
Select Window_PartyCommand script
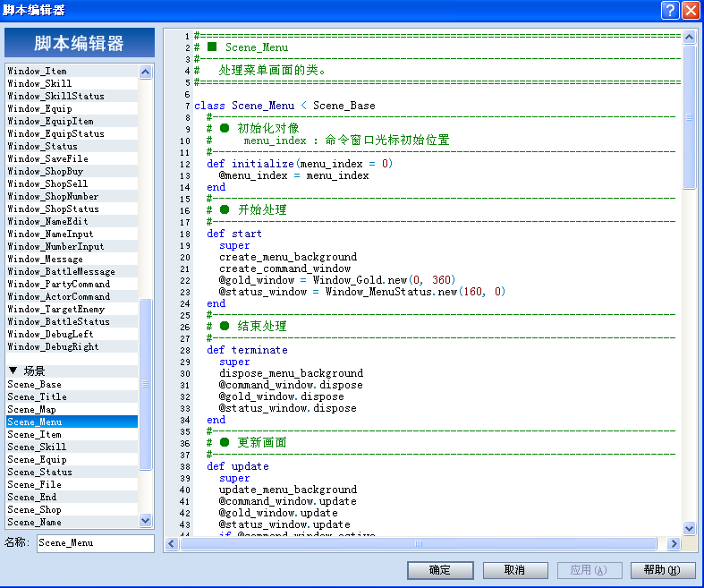coord(72,285)
